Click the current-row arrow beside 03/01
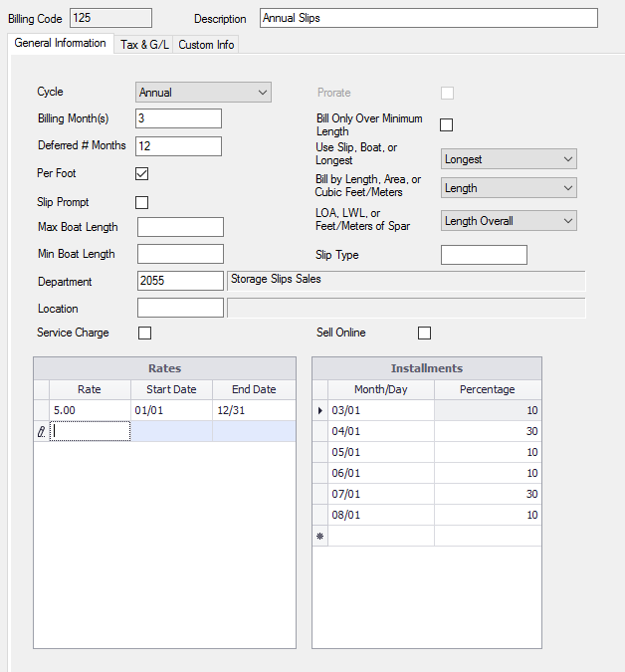Image resolution: width=625 pixels, height=672 pixels. [320, 410]
